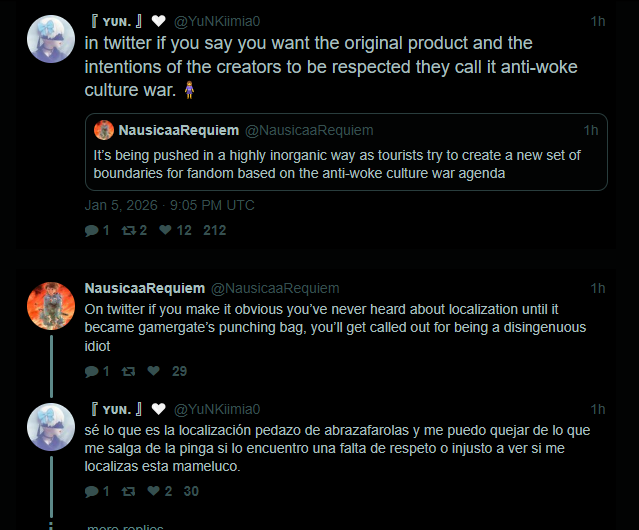The image size is (639, 530).
Task: Click the Jan 5, 2026 9:05 PM UTC timestamp
Action: pyautogui.click(x=169, y=205)
